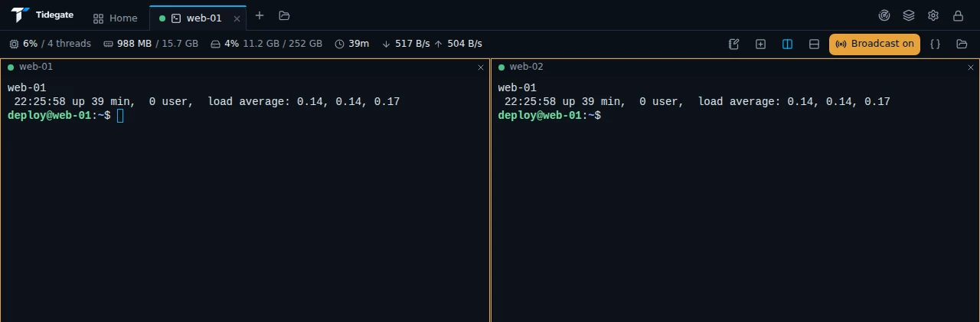980x322 pixels.
Task: Click the download arrow icon
Action: 386,44
